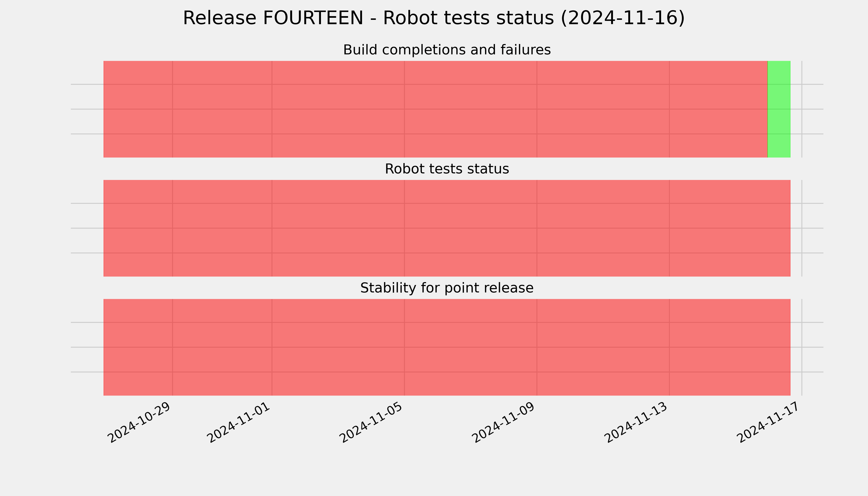Image resolution: width=868 pixels, height=496 pixels.
Task: Click the Robot tests status subplot title
Action: click(447, 169)
